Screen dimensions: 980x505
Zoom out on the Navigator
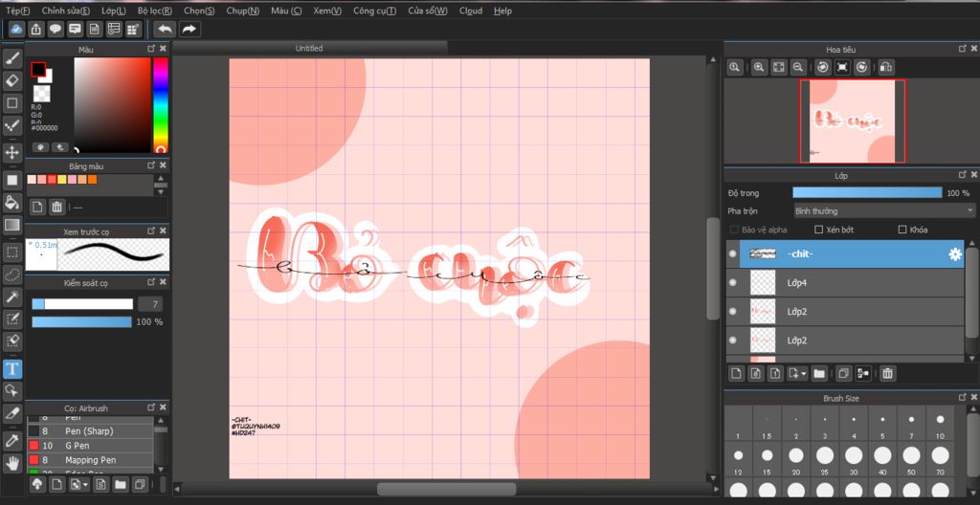coord(797,67)
